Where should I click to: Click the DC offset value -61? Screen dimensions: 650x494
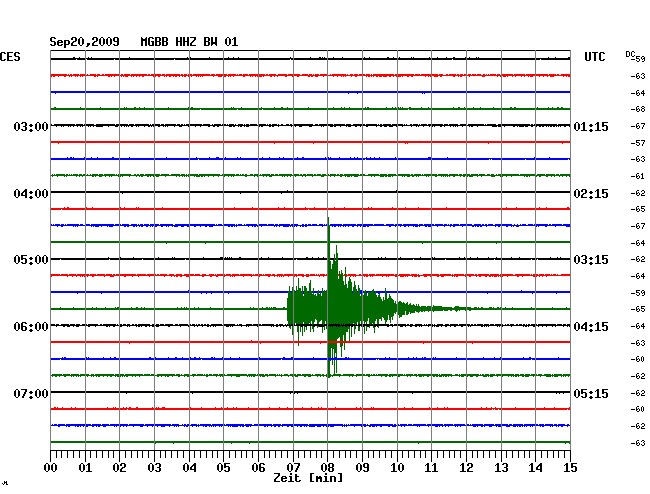coord(638,176)
